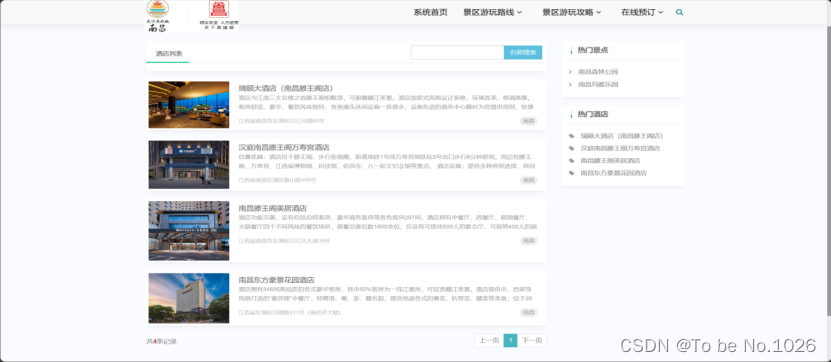Open the search magnifier icon in navbar
Viewport: 831px width, 362px height.
(679, 12)
